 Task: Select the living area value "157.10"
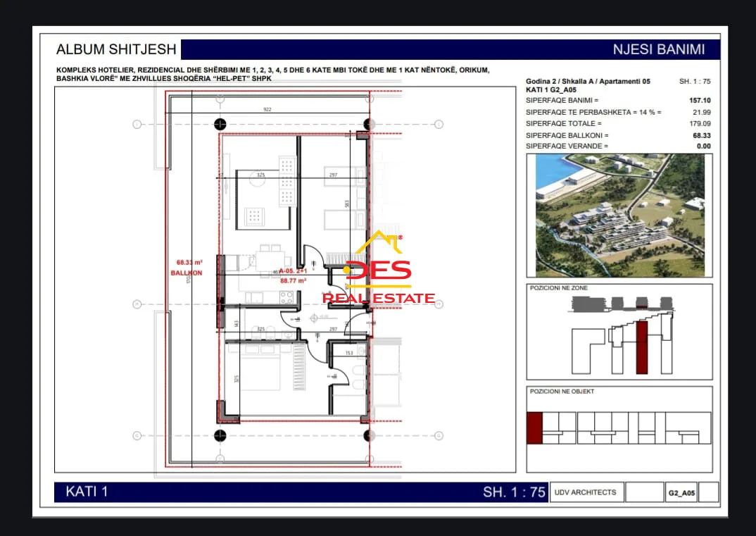[700, 100]
